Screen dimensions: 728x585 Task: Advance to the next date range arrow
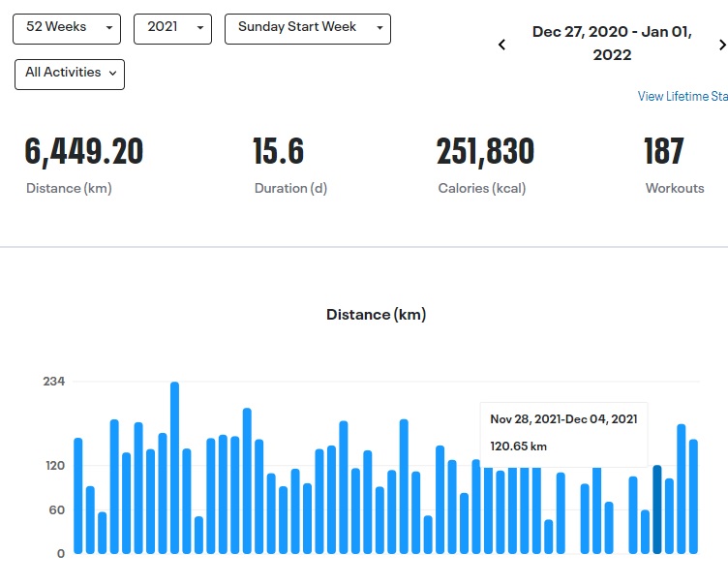coord(721,45)
